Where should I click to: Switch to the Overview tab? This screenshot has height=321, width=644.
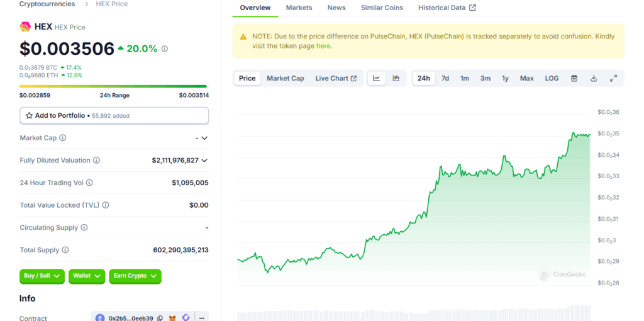point(255,8)
